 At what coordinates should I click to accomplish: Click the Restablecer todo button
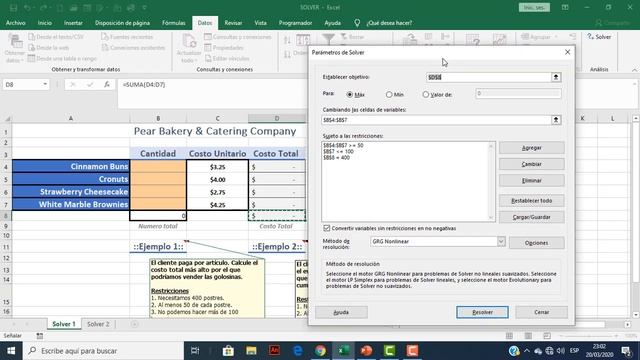coord(531,201)
